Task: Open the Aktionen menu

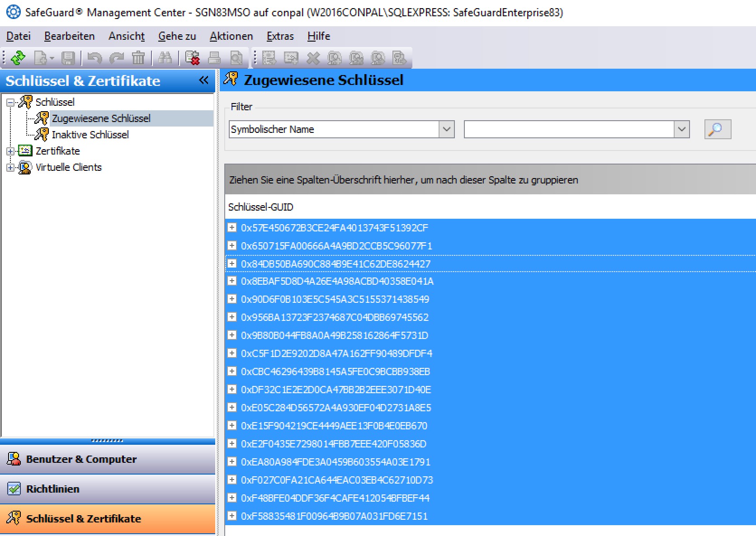Action: tap(232, 36)
